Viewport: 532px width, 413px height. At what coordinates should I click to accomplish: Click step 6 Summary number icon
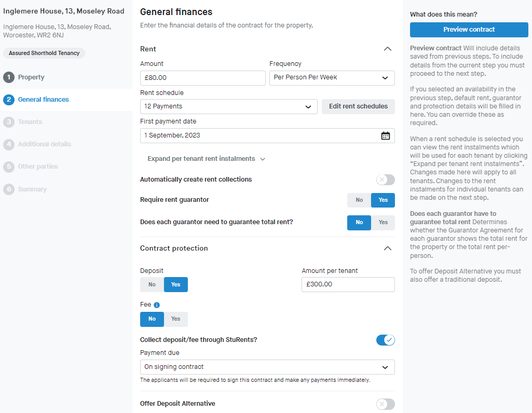pyautogui.click(x=9, y=189)
